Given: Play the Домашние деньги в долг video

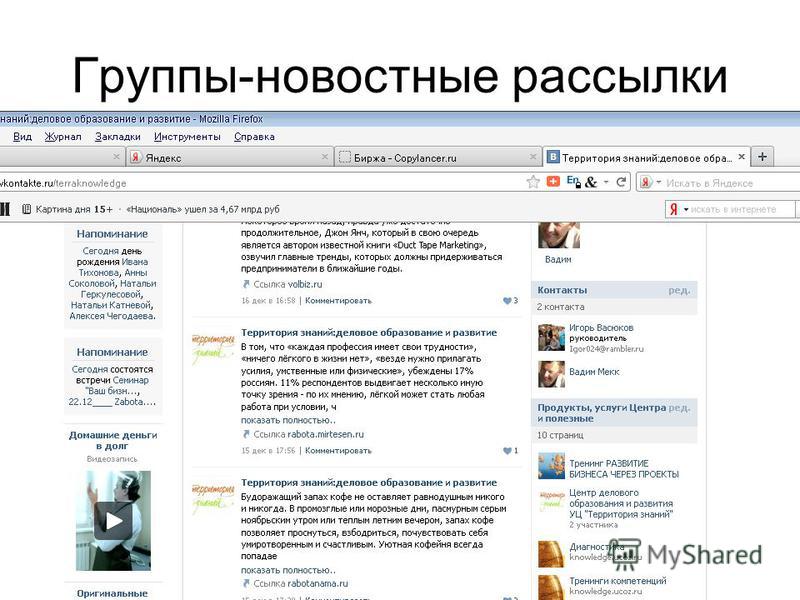Looking at the screenshot, I should [113, 520].
